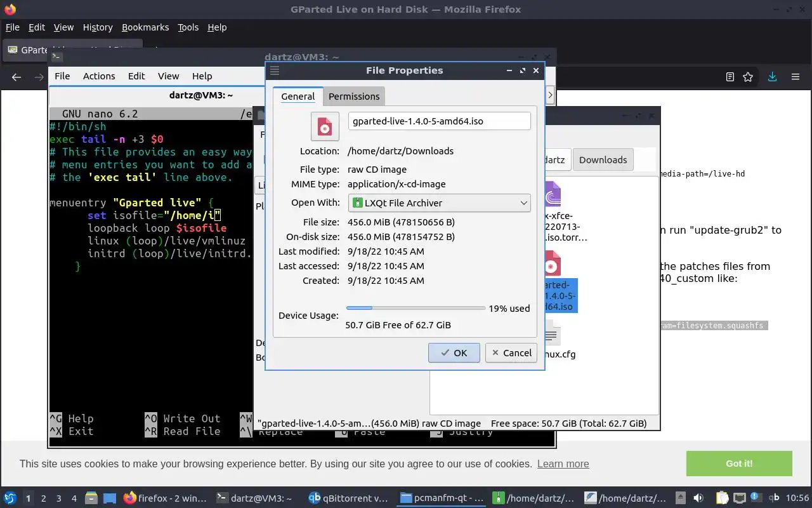Click the ISO file icon in File Properties

click(325, 126)
